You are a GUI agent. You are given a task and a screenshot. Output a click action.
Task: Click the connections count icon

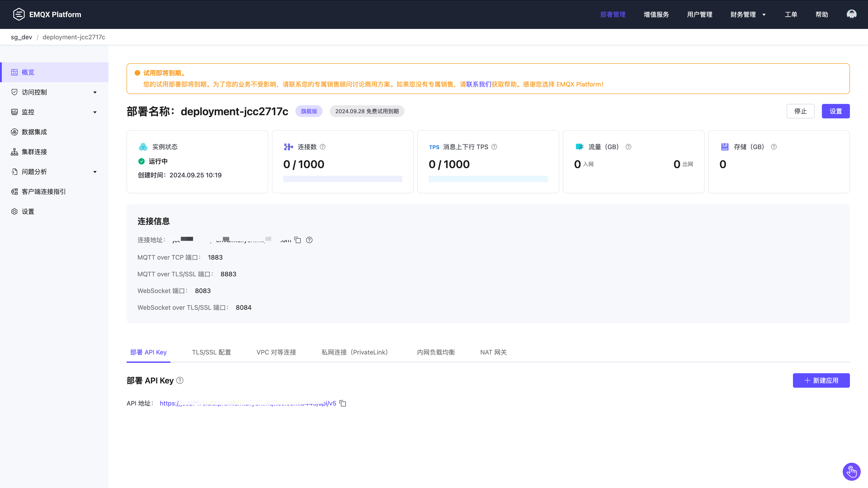pos(288,146)
